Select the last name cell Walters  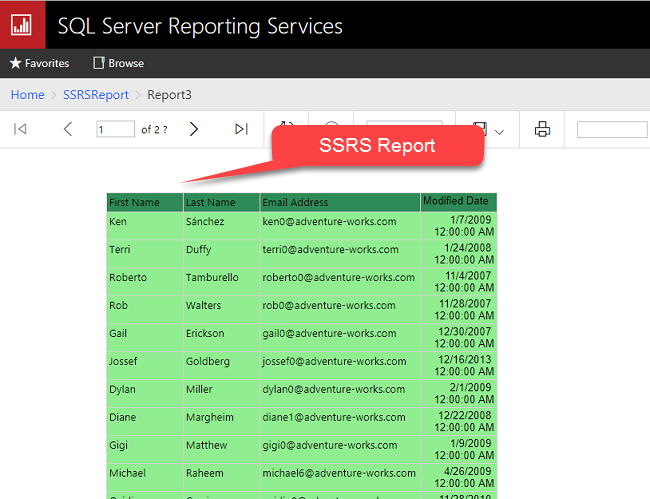pyautogui.click(x=221, y=310)
